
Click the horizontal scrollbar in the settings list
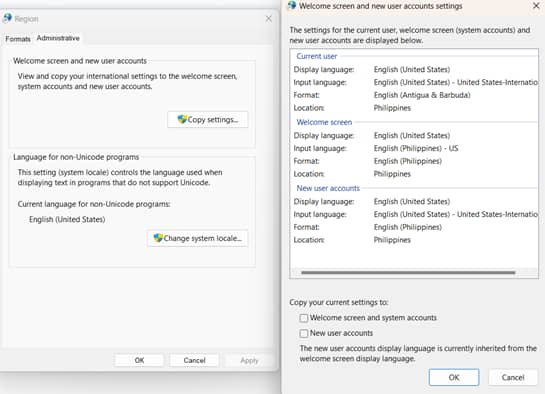click(408, 273)
